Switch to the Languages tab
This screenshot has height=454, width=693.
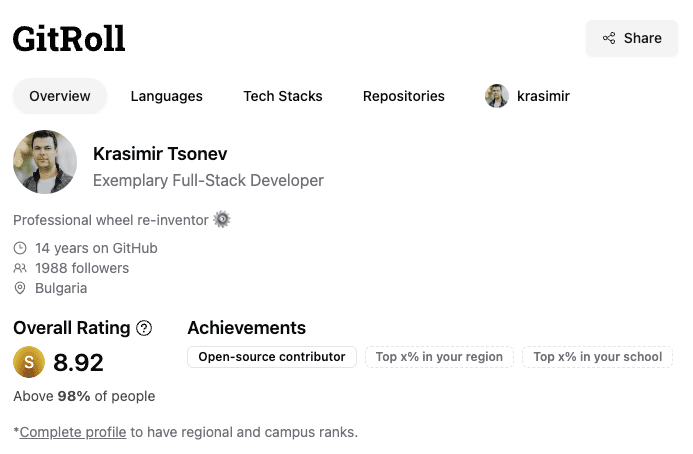coord(167,96)
